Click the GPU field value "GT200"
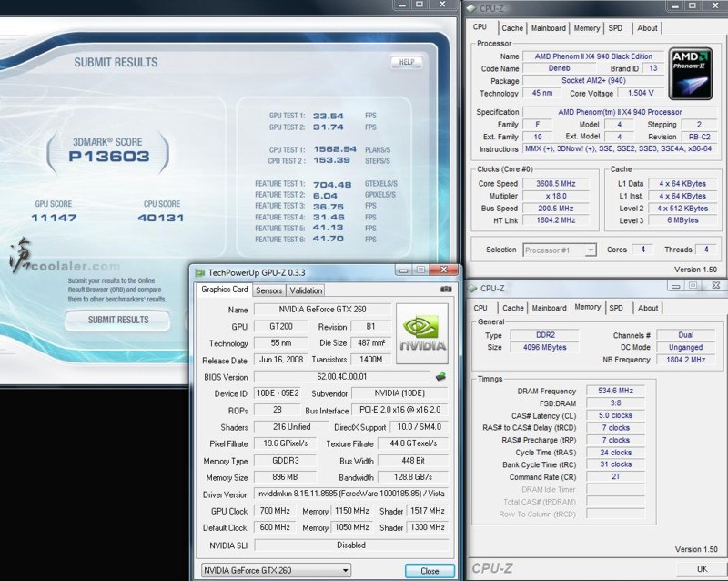The image size is (728, 581). (x=281, y=327)
